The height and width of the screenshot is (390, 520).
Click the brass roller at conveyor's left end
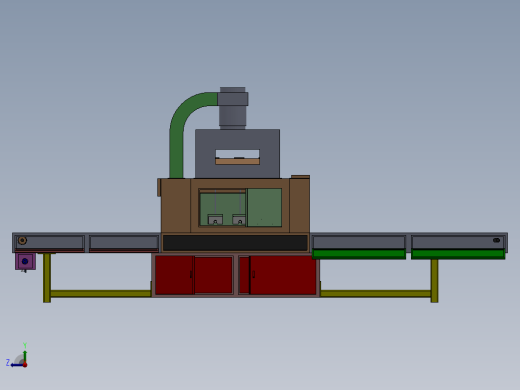click(22, 240)
